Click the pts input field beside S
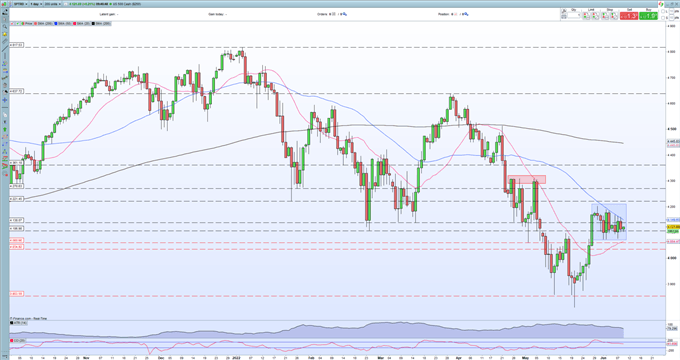The height and width of the screenshot is (360, 680). [x=671, y=18]
